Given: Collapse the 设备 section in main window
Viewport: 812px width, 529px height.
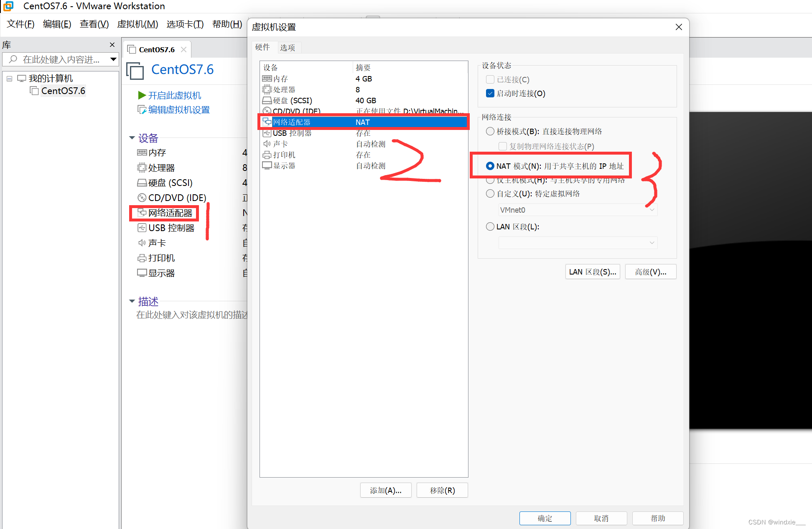Looking at the screenshot, I should (x=132, y=137).
